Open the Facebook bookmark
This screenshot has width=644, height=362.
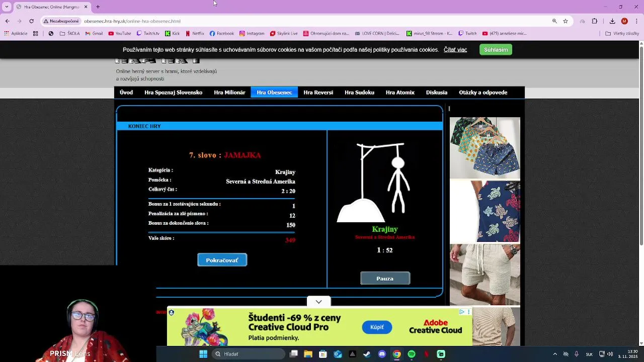pyautogui.click(x=222, y=34)
